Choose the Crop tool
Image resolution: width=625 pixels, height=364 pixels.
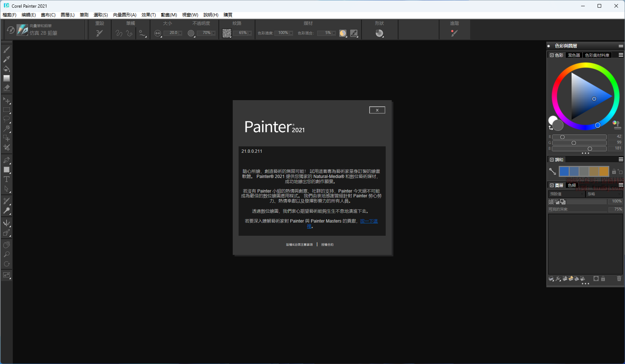click(x=7, y=148)
